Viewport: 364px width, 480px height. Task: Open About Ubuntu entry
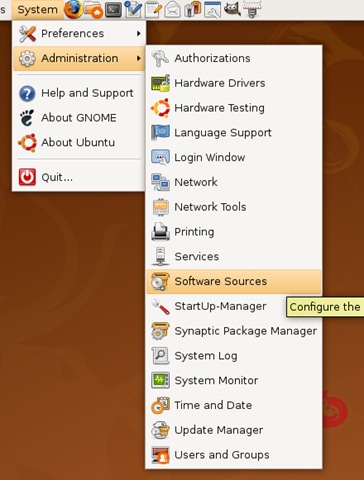79,142
